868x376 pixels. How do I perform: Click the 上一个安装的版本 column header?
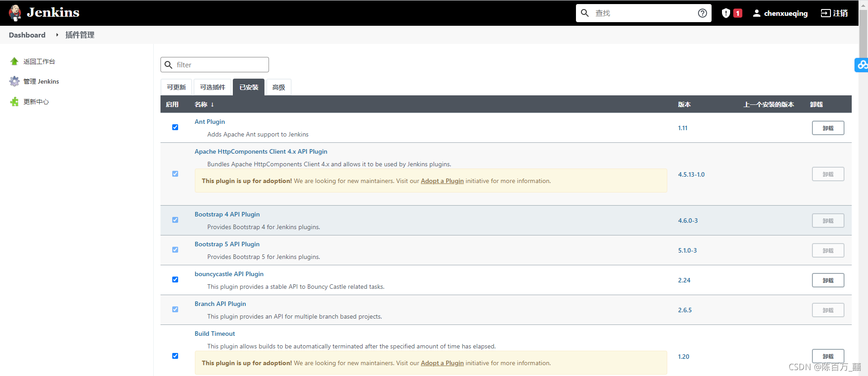coord(769,104)
